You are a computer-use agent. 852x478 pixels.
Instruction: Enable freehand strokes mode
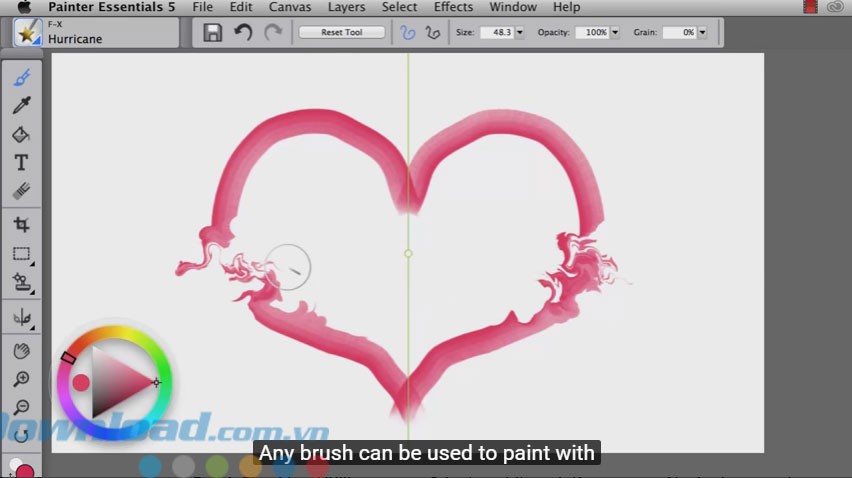pos(407,32)
